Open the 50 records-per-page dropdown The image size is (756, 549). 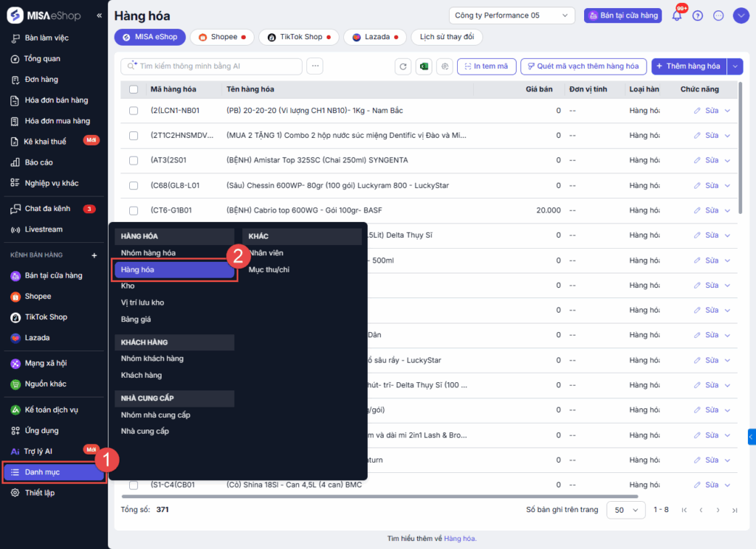tap(626, 509)
